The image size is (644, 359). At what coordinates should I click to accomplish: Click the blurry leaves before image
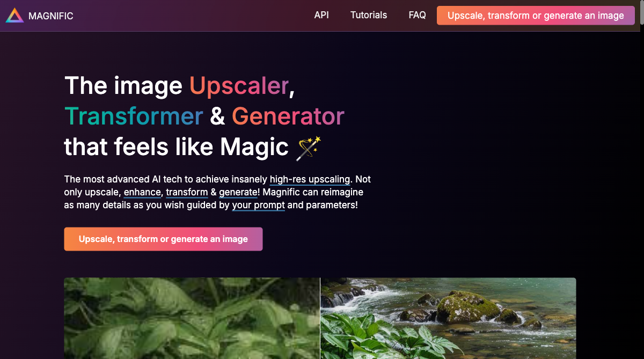point(192,318)
